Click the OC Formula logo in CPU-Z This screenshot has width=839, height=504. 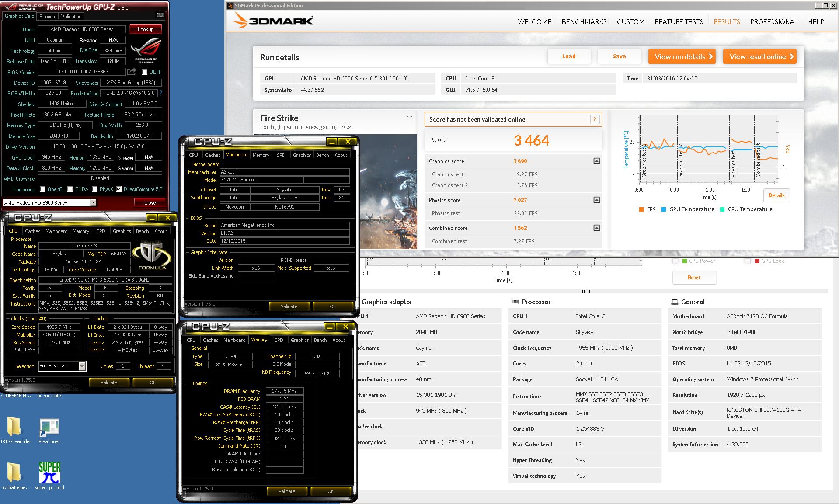(x=152, y=255)
